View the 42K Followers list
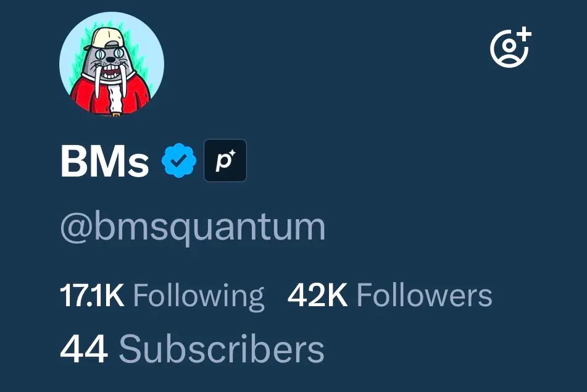This screenshot has width=587, height=392. [389, 295]
